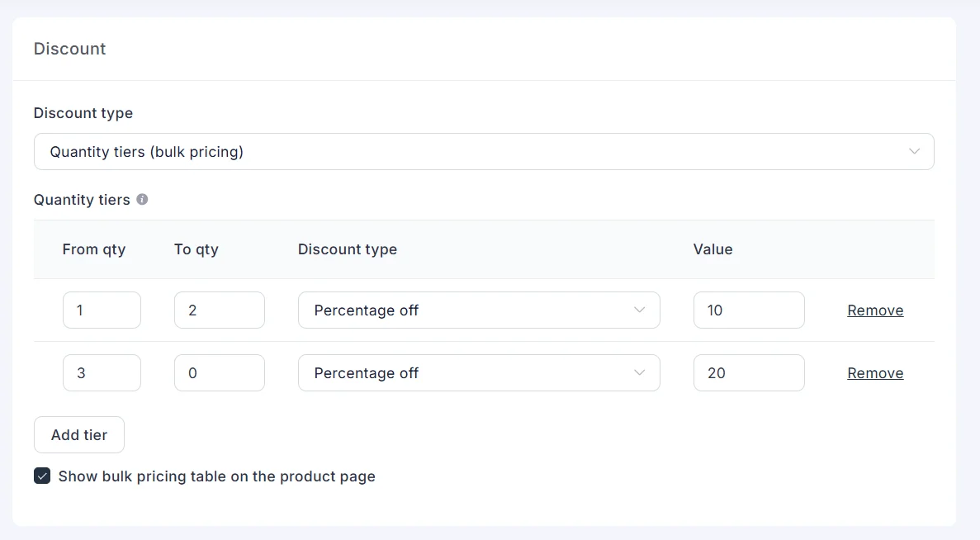Remove the tier with value 20
The width and height of the screenshot is (980, 540).
coord(875,372)
